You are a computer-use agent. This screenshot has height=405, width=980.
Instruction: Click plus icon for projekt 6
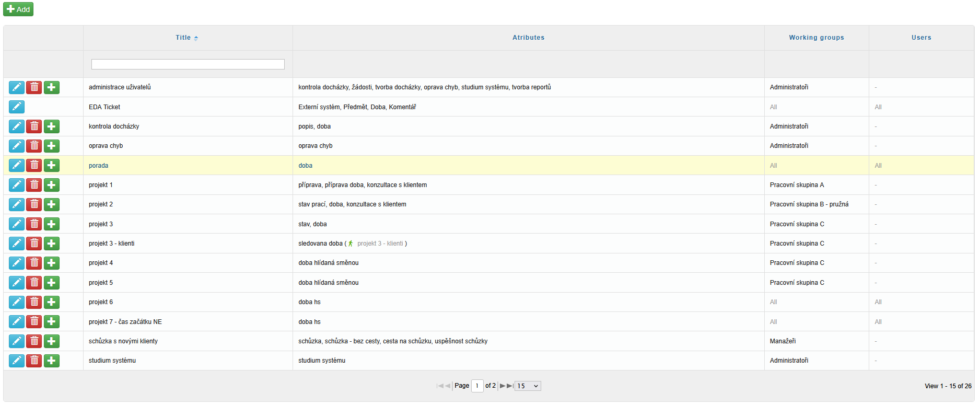click(51, 302)
